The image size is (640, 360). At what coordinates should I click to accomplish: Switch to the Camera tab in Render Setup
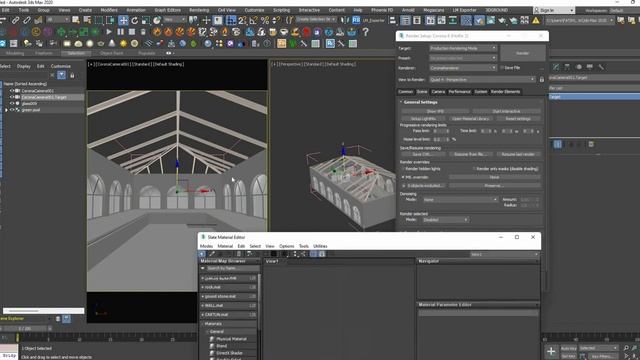(x=438, y=91)
